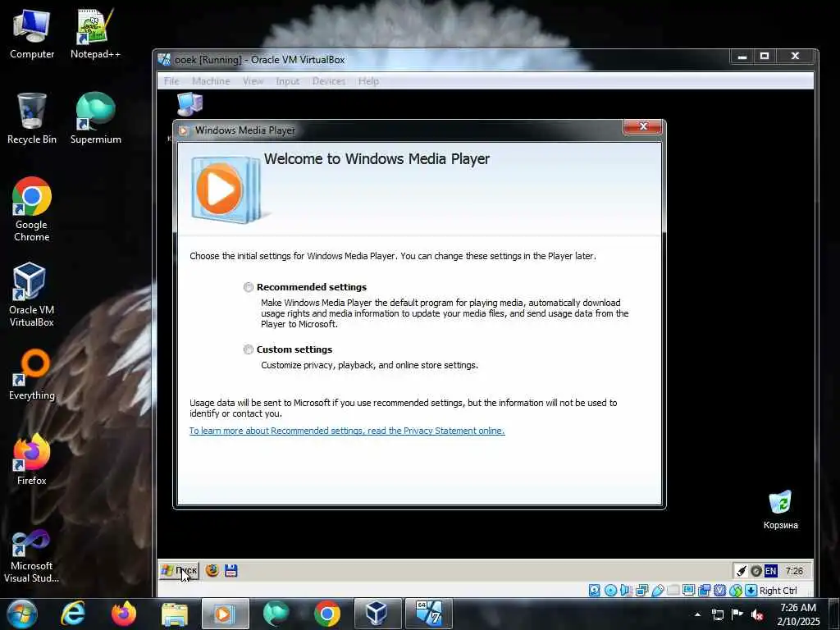Open the Machine menu in VirtualBox
This screenshot has height=630, width=840.
point(211,81)
